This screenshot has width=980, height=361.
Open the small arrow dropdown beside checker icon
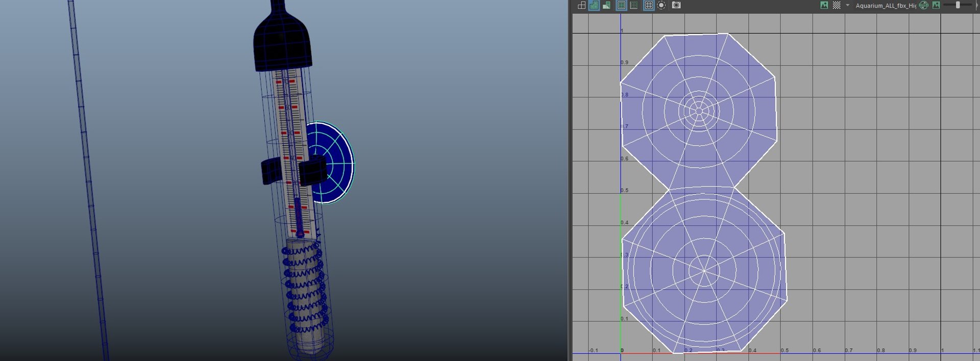pyautogui.click(x=847, y=5)
